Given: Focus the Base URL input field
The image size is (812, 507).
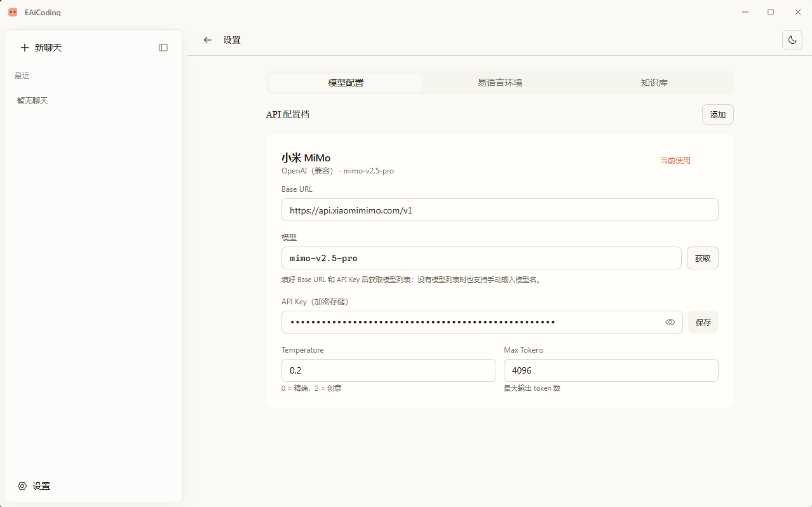Looking at the screenshot, I should coord(500,210).
